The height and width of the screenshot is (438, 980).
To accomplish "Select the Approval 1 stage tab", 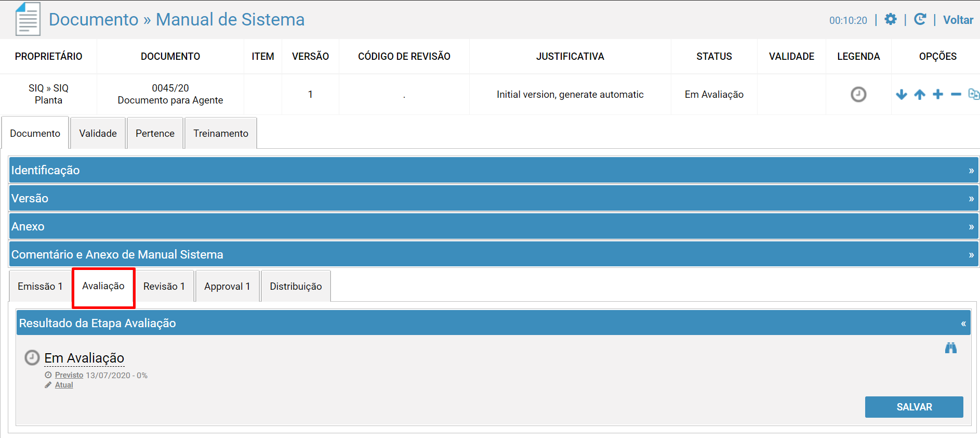I will (227, 286).
